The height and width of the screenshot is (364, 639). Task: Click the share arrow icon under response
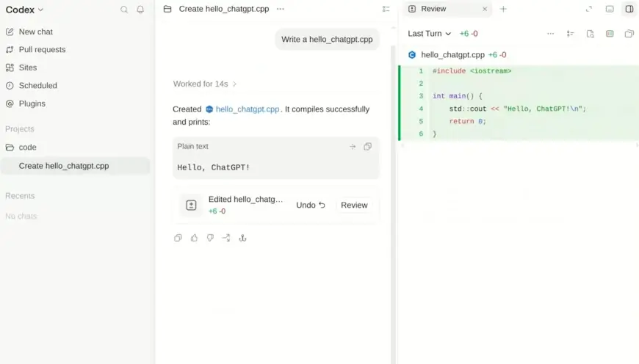pyautogui.click(x=226, y=239)
